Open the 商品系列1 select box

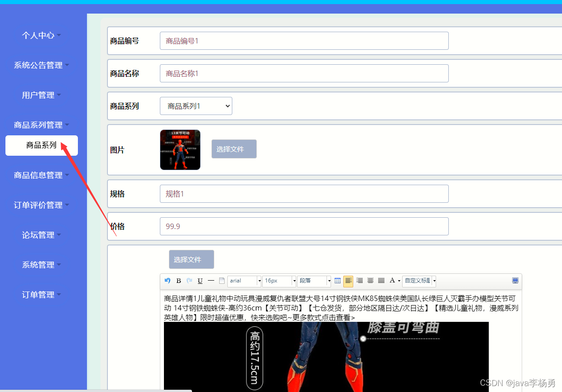pos(196,106)
